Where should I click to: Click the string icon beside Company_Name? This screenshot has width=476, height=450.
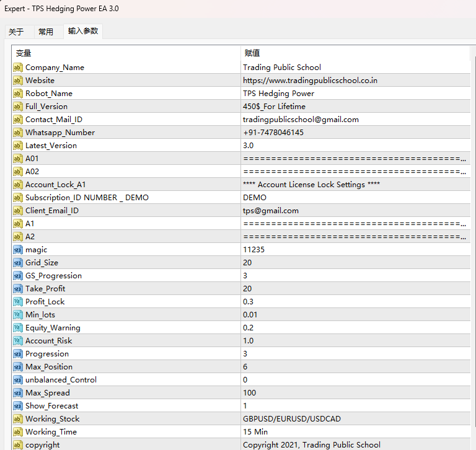point(18,68)
